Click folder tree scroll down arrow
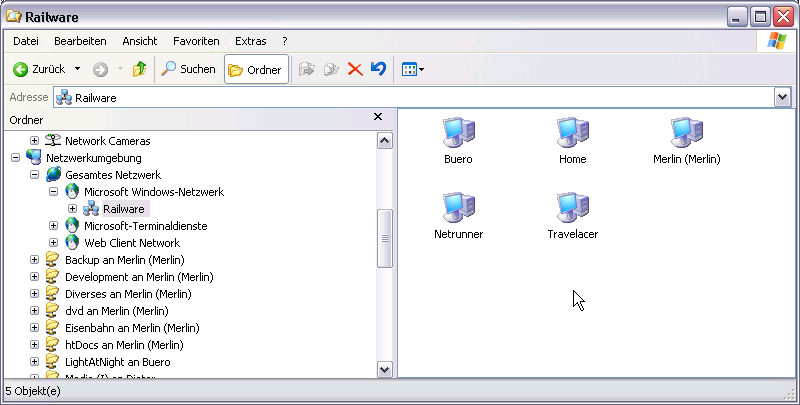Viewport: 800px width, 405px height. [x=385, y=369]
